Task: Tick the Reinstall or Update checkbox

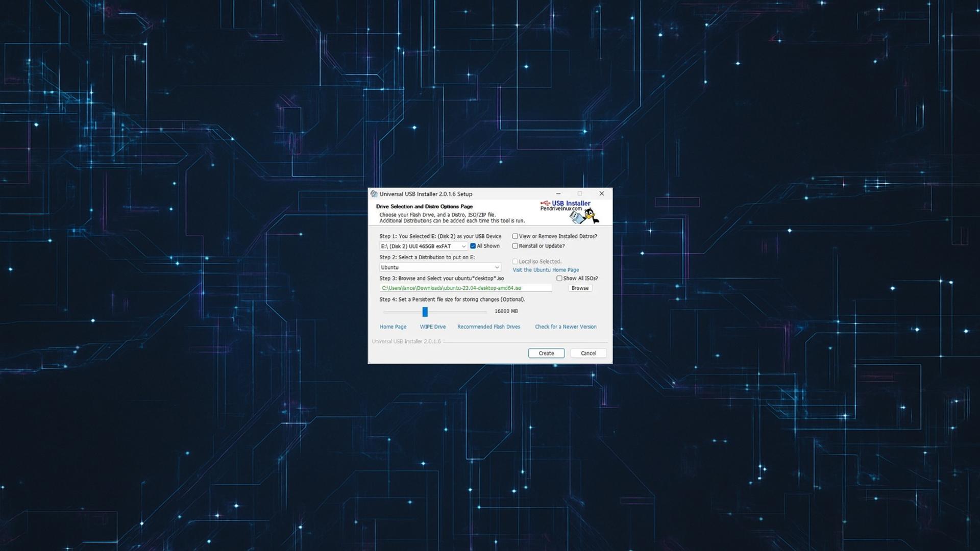Action: pyautogui.click(x=515, y=246)
